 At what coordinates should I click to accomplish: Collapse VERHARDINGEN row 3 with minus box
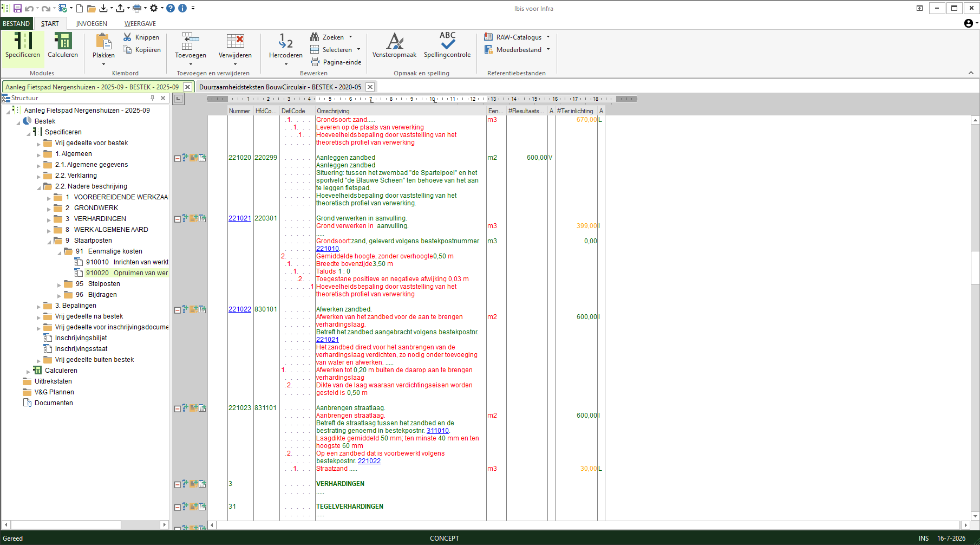pyautogui.click(x=177, y=485)
